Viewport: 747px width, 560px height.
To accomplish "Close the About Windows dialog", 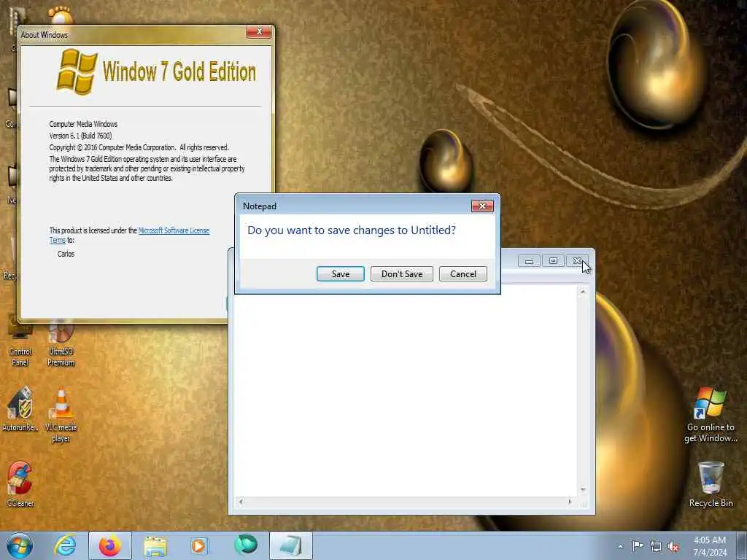I will pos(259,31).
